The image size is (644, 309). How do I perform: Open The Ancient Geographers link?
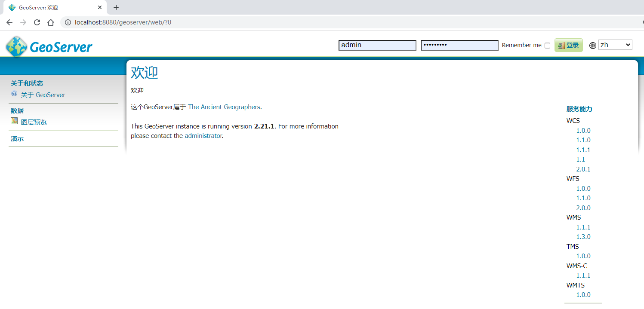pos(224,107)
